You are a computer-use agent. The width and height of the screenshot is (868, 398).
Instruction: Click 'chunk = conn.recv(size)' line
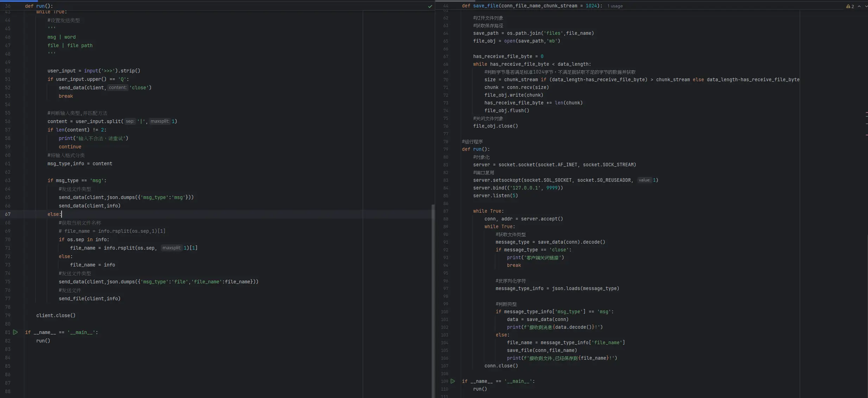(517, 87)
